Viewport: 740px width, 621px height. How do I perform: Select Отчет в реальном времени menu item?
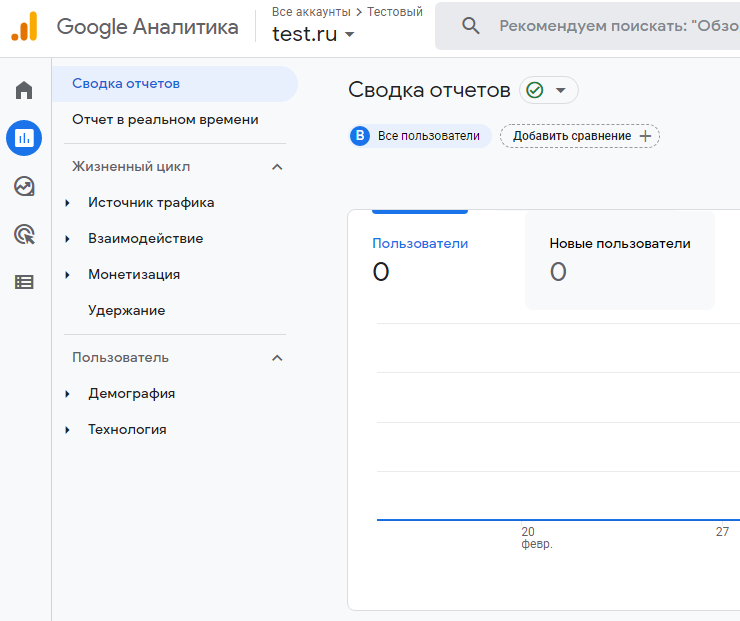click(x=165, y=120)
